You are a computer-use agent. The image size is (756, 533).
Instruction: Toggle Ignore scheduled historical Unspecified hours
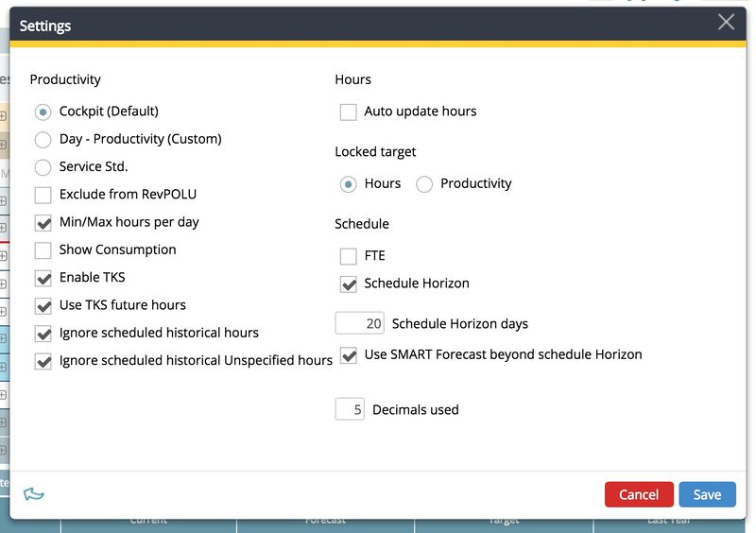pyautogui.click(x=43, y=361)
